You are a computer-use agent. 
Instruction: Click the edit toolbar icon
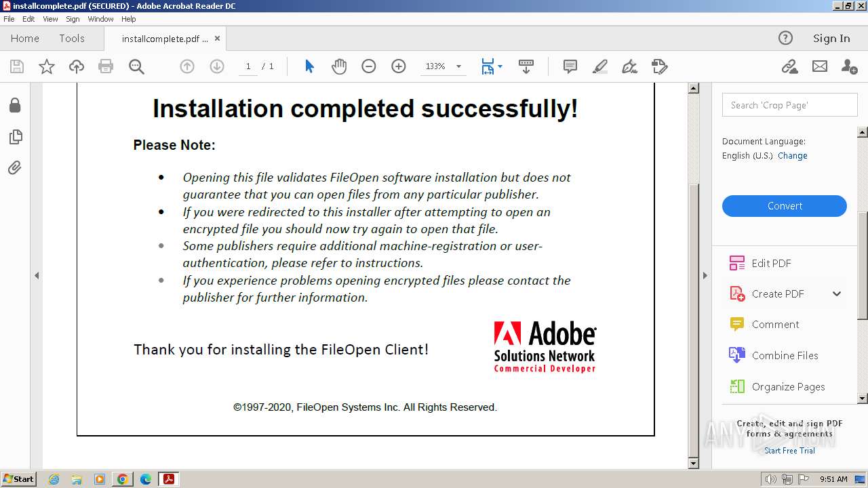[659, 66]
